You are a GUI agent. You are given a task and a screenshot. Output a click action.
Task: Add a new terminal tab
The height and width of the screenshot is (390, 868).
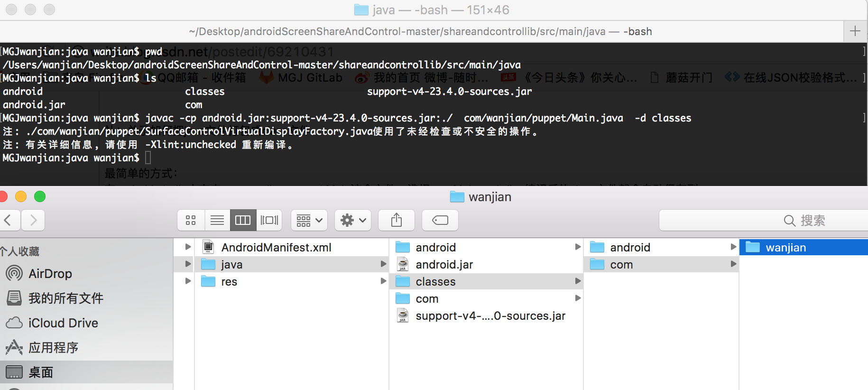855,31
